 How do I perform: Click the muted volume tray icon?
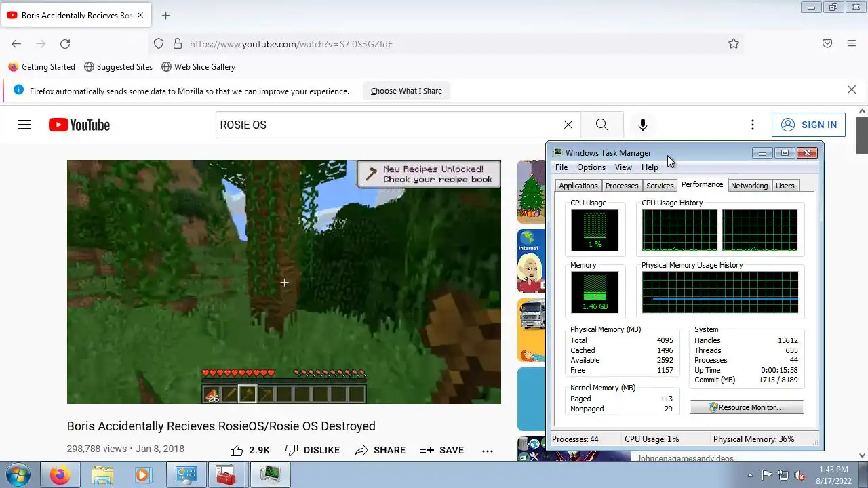[800, 475]
